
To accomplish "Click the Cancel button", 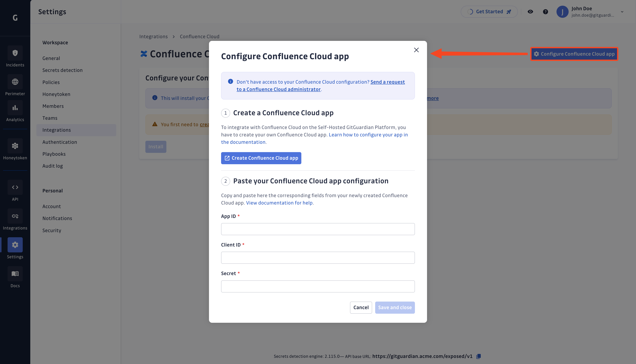I will tap(361, 307).
